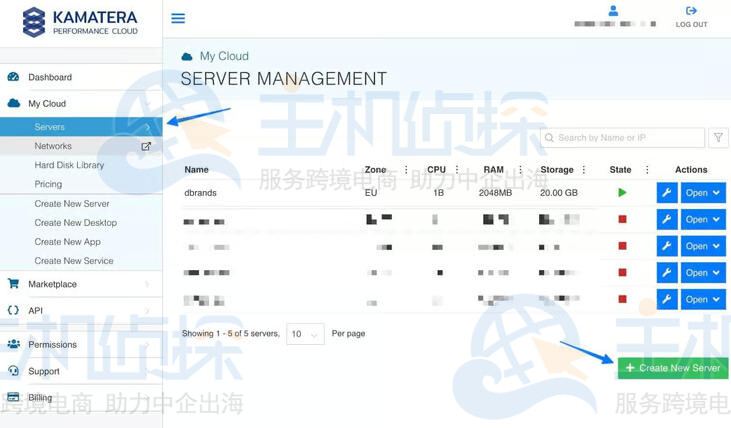Open the fourth server row Open dropdown
The image size is (731, 428).
(703, 273)
